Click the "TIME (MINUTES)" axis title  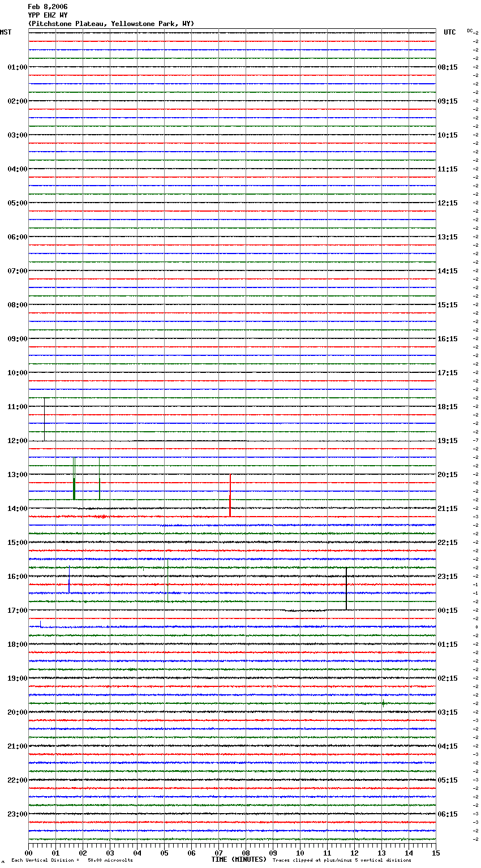[x=239, y=860]
